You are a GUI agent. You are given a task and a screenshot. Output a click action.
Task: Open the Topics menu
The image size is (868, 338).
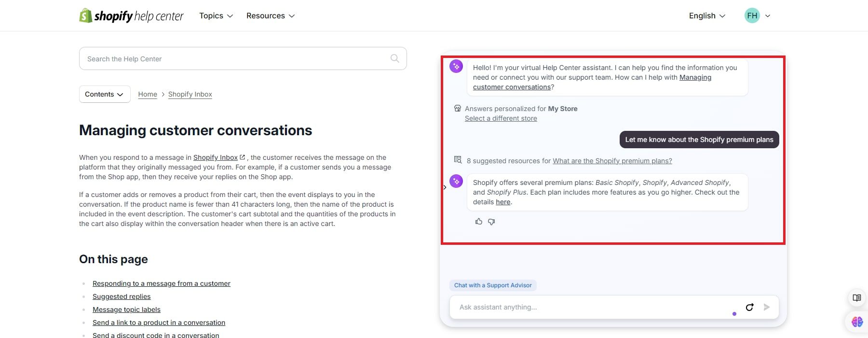click(x=215, y=15)
